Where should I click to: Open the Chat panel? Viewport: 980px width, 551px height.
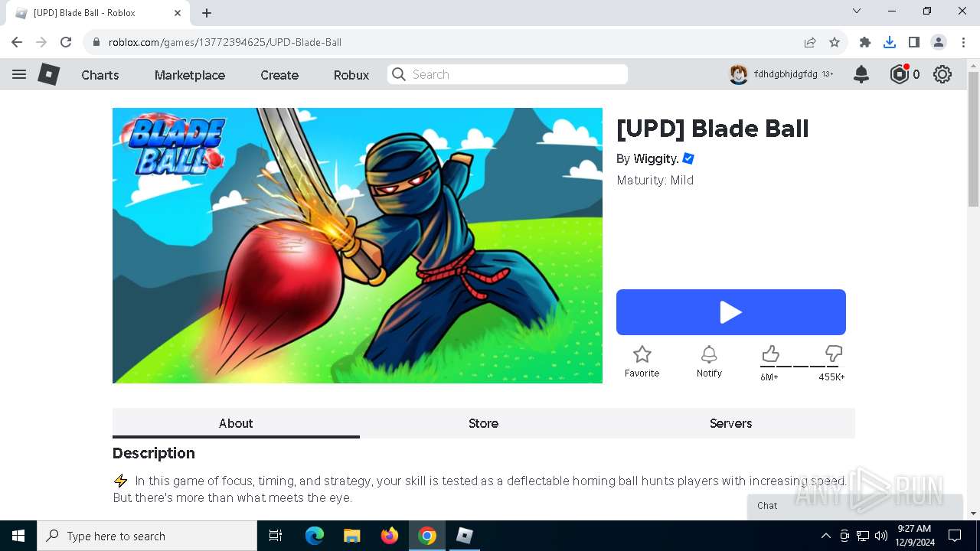coord(855,507)
